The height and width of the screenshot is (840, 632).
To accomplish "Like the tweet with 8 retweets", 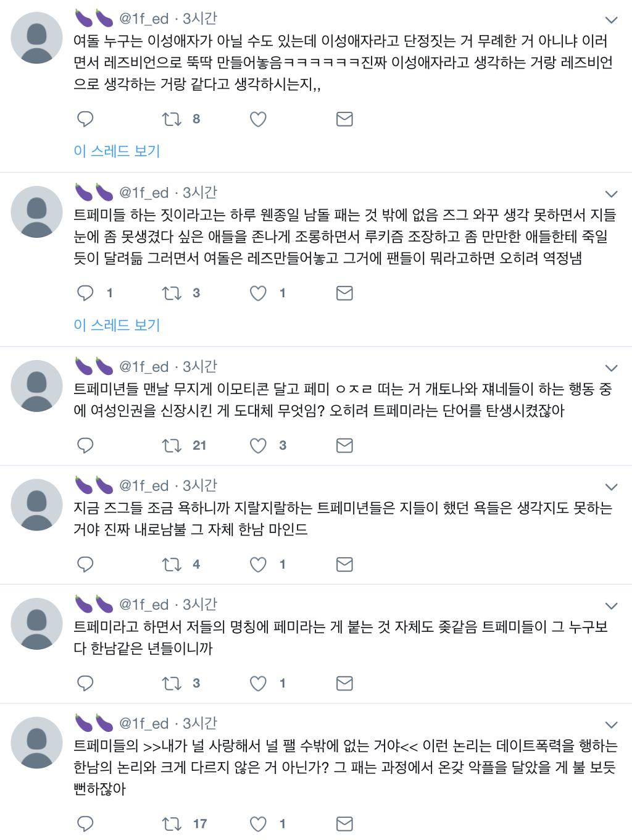I will click(258, 119).
